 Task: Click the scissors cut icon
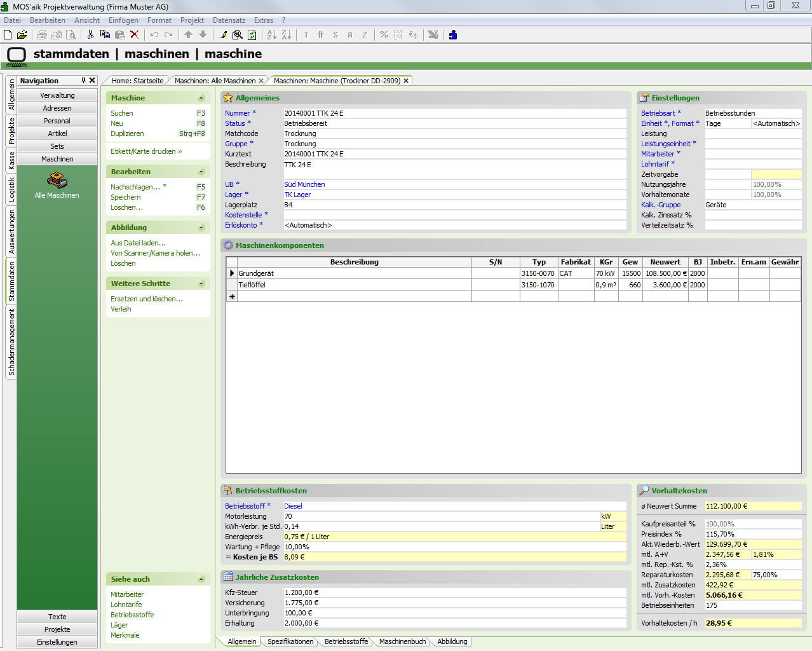pyautogui.click(x=90, y=35)
